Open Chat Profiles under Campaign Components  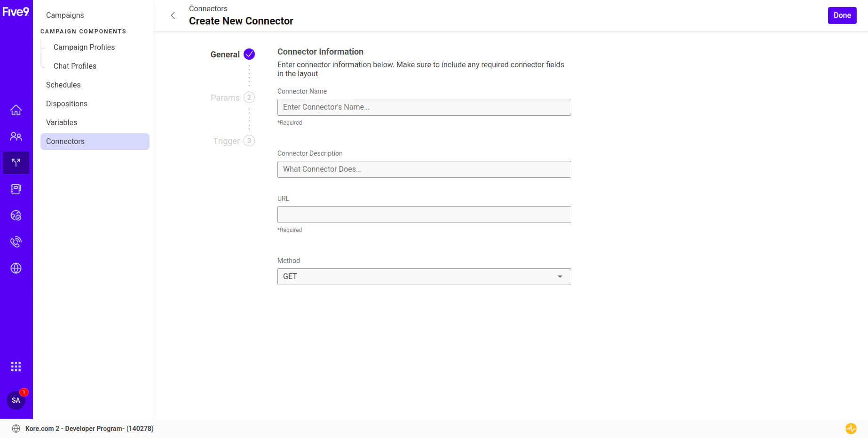tap(75, 66)
